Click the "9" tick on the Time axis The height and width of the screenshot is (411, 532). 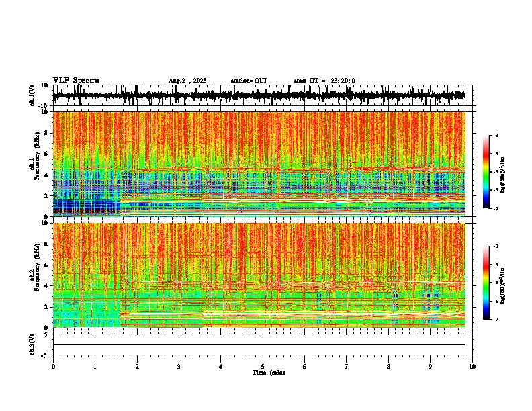pyautogui.click(x=430, y=367)
